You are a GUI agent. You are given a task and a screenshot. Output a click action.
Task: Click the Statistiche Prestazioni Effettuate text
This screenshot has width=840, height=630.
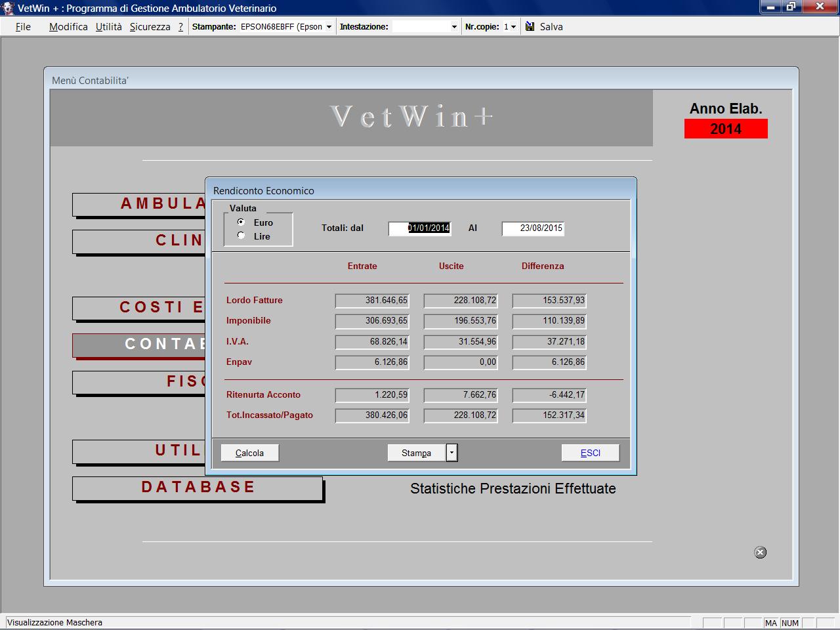click(x=513, y=489)
